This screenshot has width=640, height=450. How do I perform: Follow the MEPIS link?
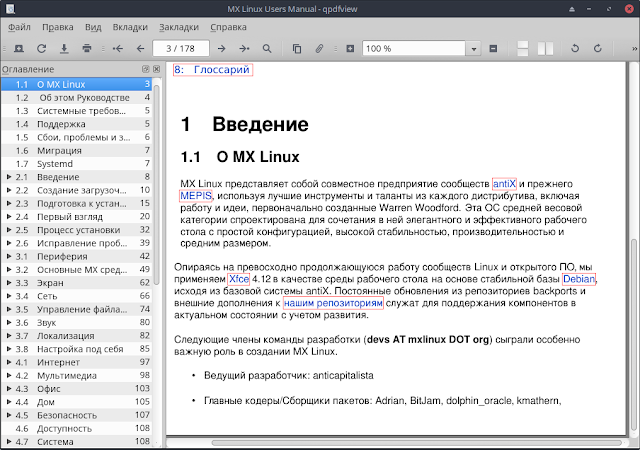click(196, 196)
